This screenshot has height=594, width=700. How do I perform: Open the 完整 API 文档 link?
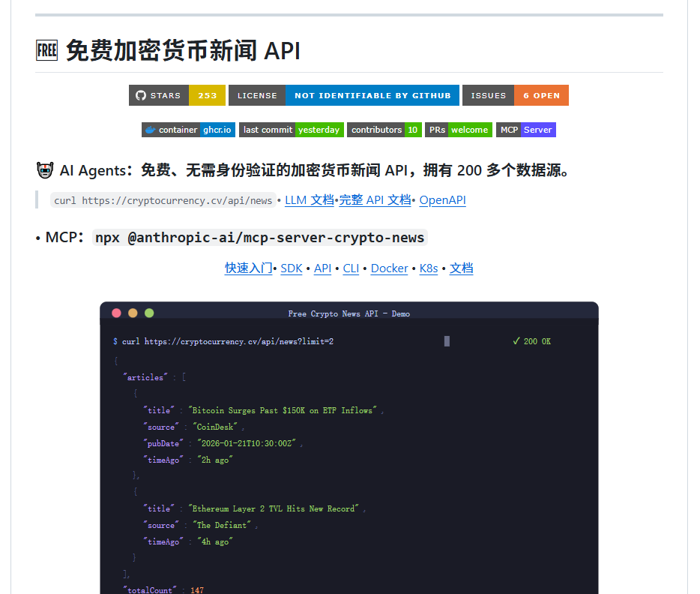click(x=375, y=200)
